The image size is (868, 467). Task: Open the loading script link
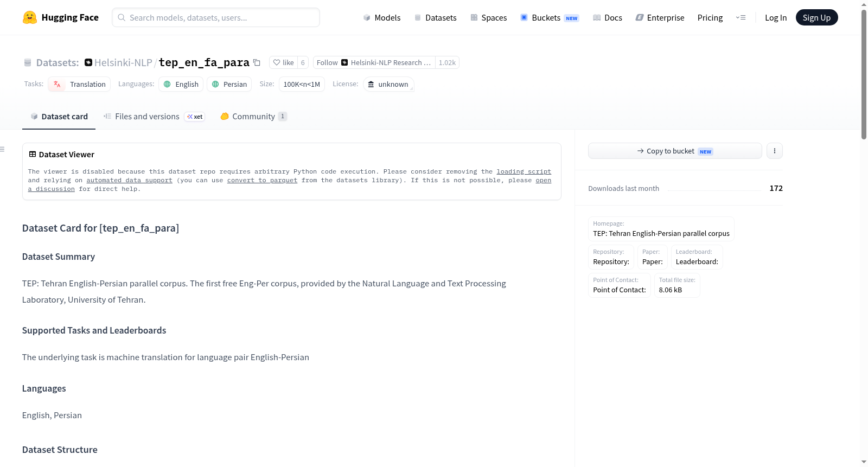524,171
